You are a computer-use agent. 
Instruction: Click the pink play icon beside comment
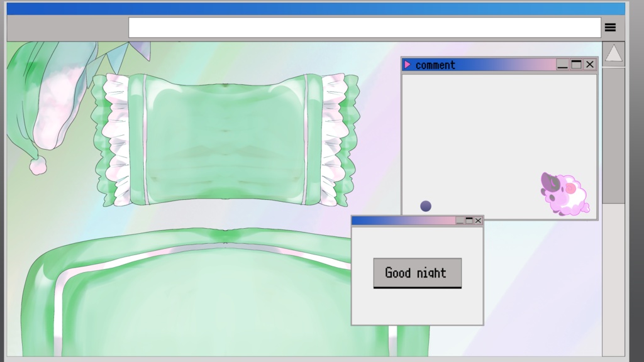408,65
